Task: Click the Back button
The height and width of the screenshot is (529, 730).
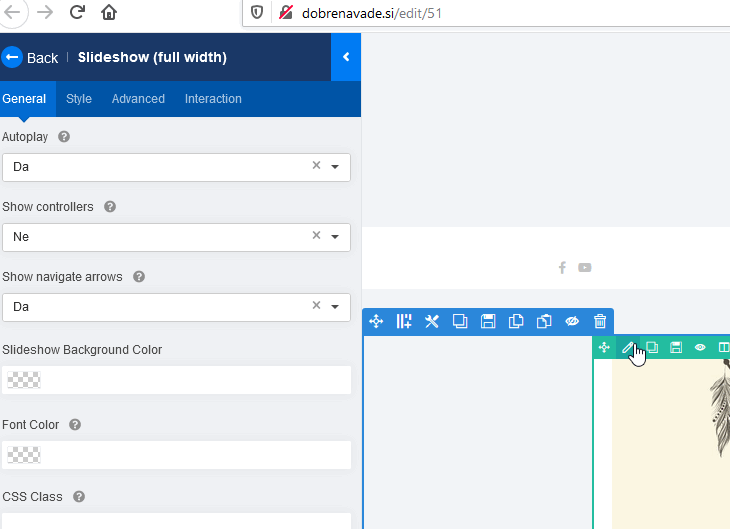Action: tap(30, 57)
